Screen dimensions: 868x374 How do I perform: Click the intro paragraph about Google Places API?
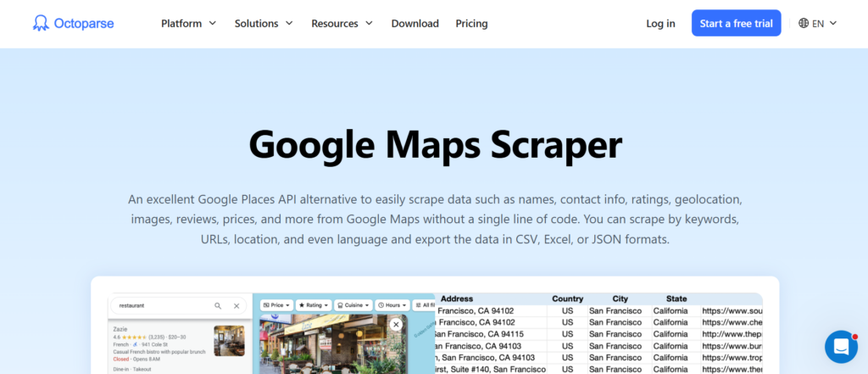[435, 220]
